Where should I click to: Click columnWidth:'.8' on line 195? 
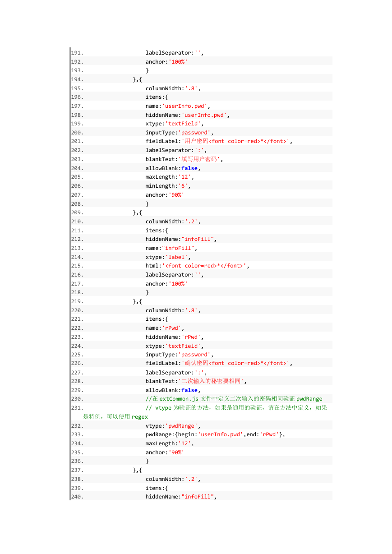click(173, 88)
